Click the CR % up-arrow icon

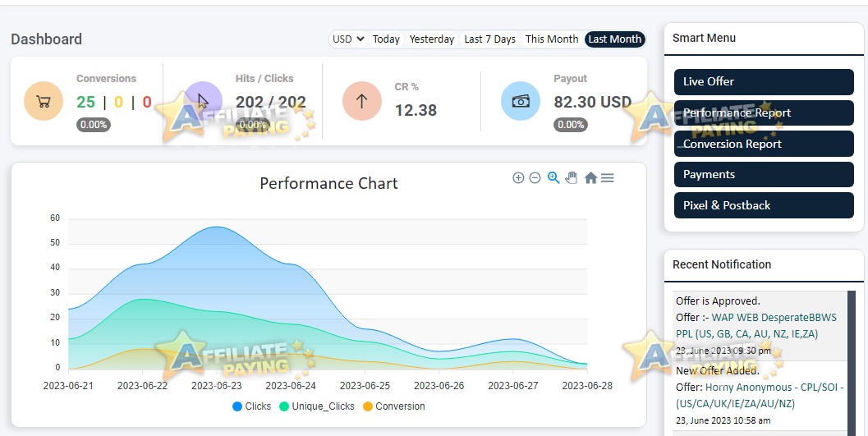coord(362,101)
